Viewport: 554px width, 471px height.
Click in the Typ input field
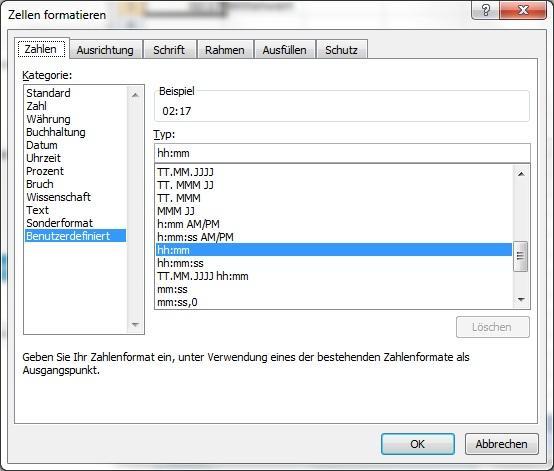click(342, 153)
